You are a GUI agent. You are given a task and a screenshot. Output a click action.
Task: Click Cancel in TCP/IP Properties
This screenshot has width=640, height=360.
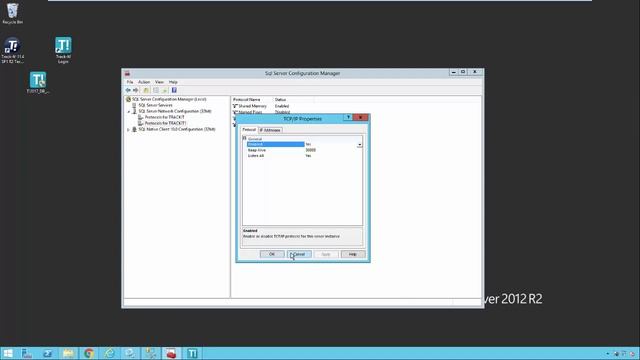299,254
